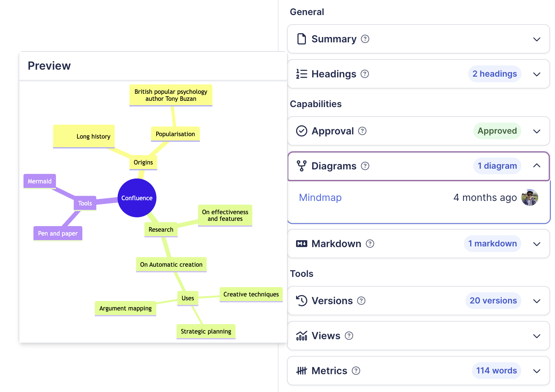This screenshot has height=392, width=555.
Task: Collapse the Diagrams section chevron
Action: click(536, 166)
